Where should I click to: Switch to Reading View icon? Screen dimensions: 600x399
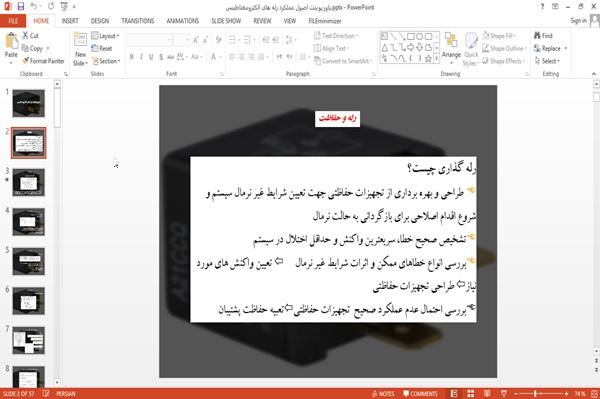(487, 394)
